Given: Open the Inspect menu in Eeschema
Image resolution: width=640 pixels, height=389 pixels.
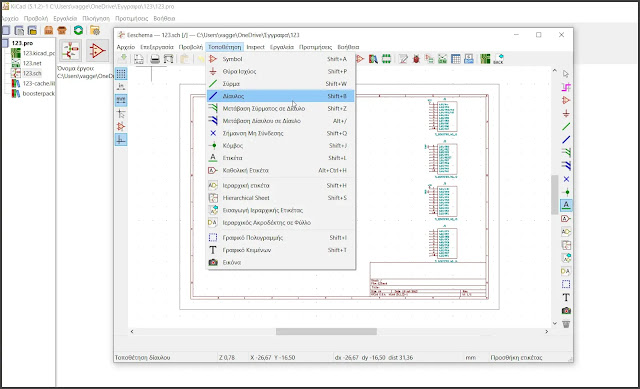Looking at the screenshot, I should coord(256,47).
